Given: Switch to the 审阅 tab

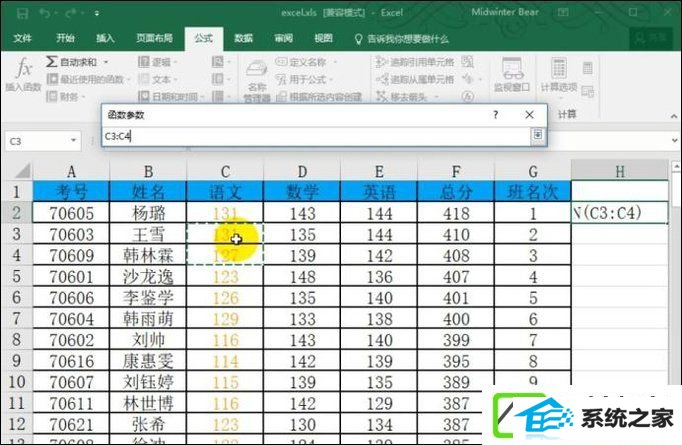Looking at the screenshot, I should click(x=284, y=38).
